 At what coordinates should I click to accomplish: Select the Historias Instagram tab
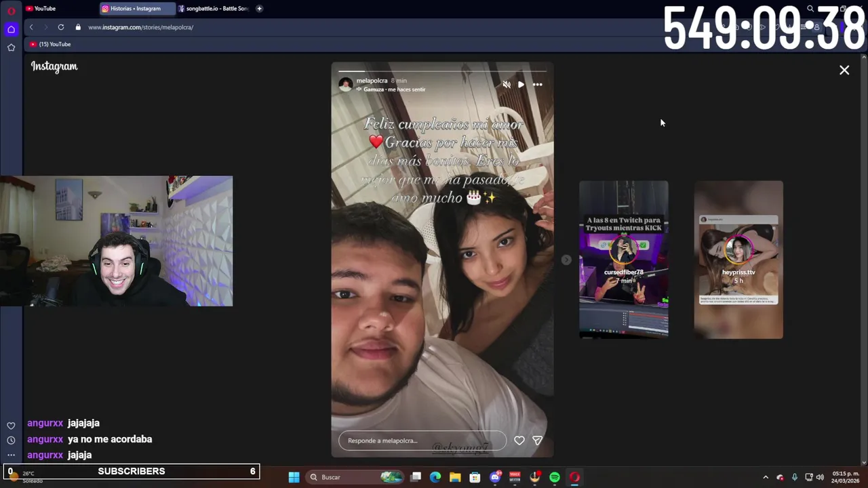coord(136,9)
